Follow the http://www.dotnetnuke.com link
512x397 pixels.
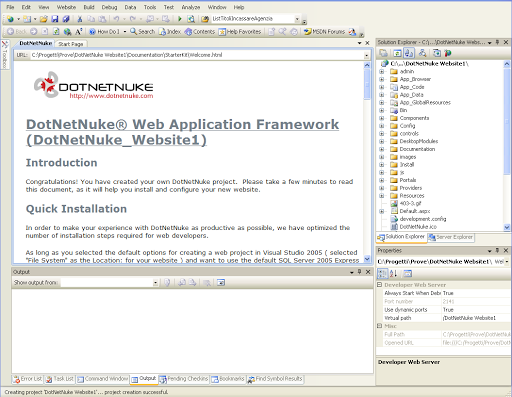[111, 96]
